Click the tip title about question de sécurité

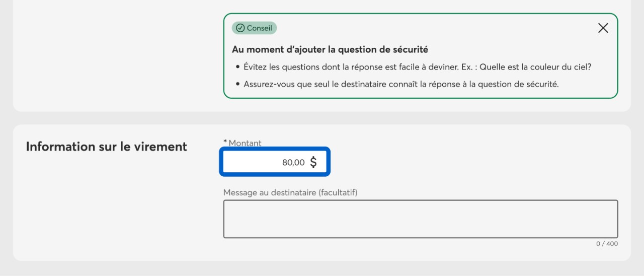(x=330, y=49)
